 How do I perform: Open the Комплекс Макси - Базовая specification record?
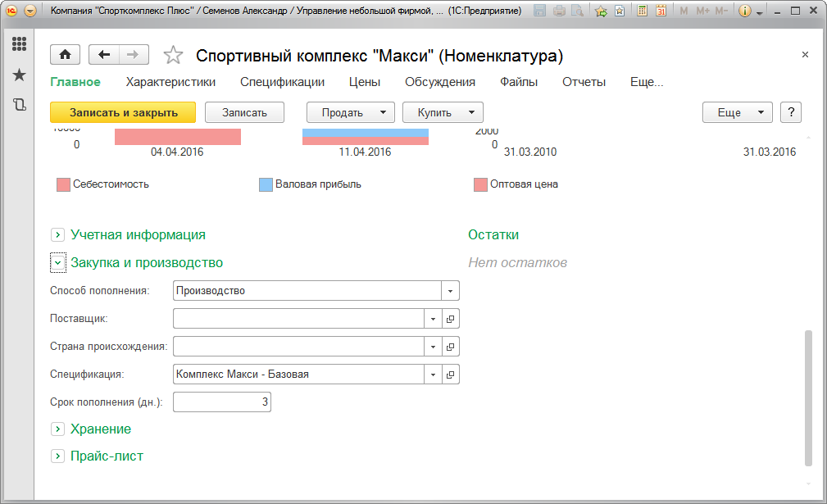click(451, 375)
